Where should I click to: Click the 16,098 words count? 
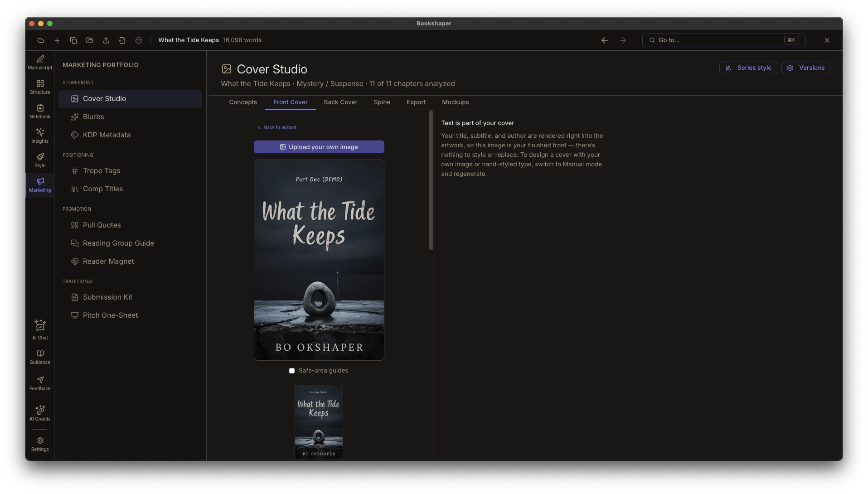pyautogui.click(x=242, y=40)
